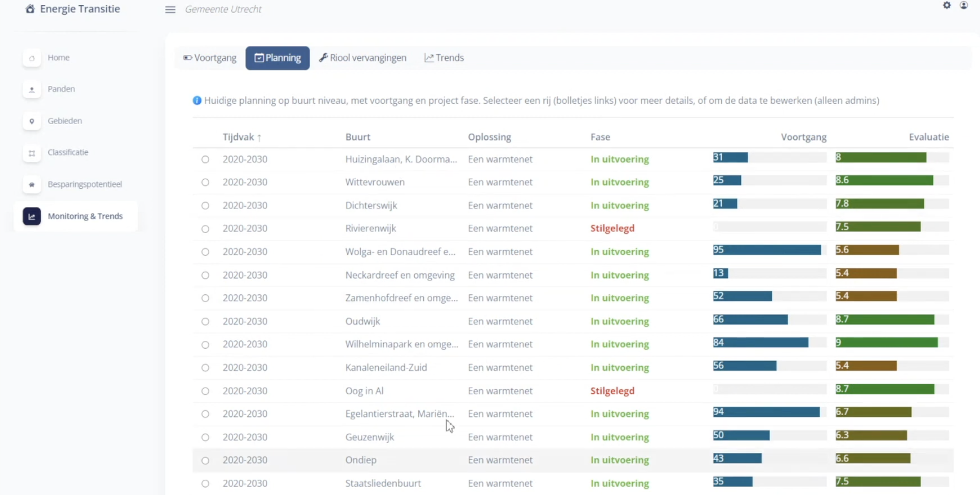Select the Wittevrouwen row radio button
The image size is (980, 495).
[206, 182]
